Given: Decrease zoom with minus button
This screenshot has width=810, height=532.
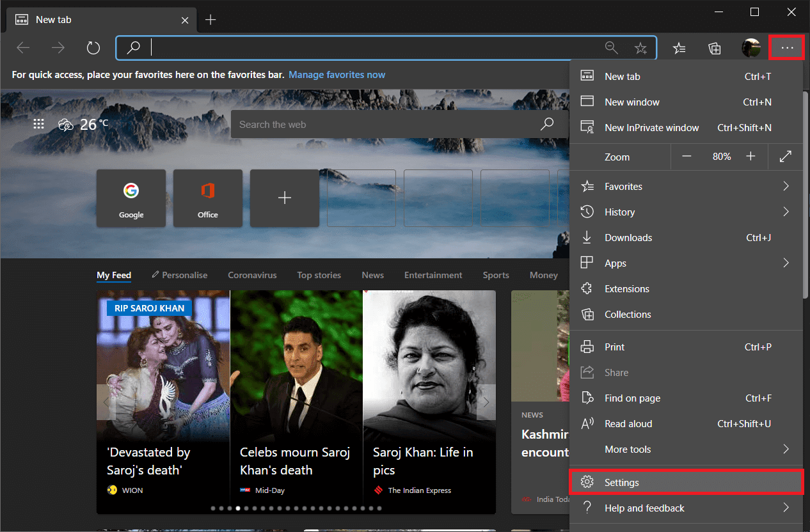Looking at the screenshot, I should [x=687, y=157].
